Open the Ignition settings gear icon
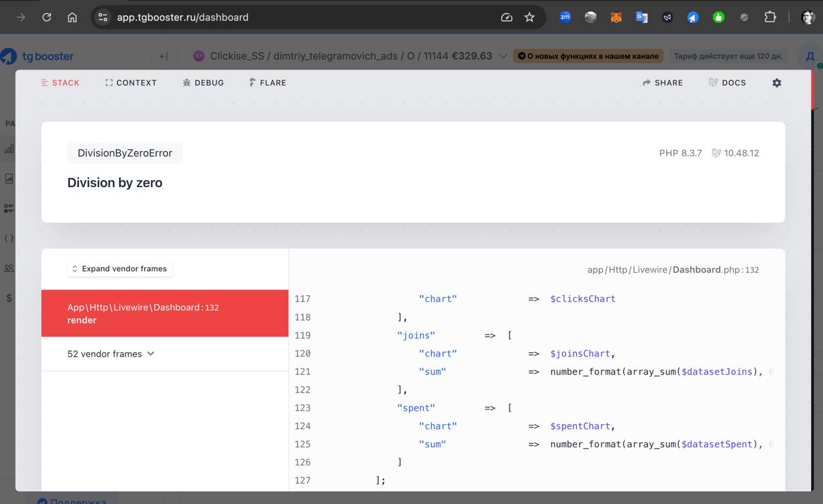The image size is (823, 504). click(x=777, y=83)
